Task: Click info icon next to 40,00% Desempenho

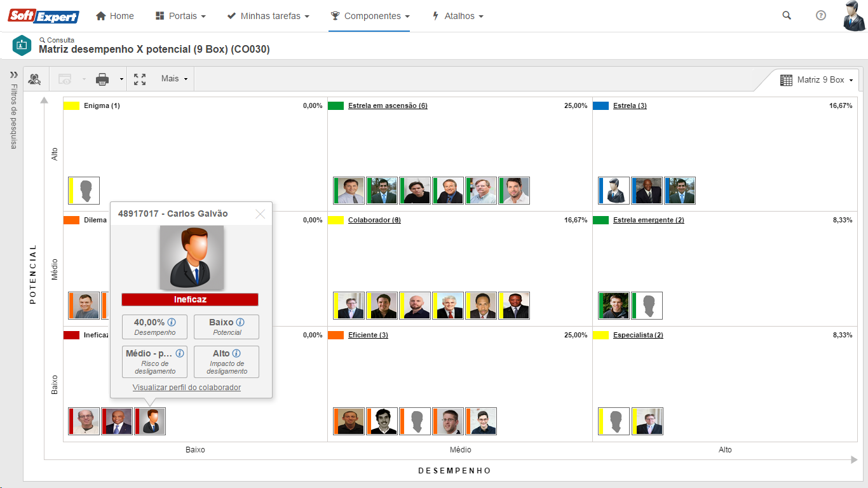Action: pyautogui.click(x=172, y=323)
